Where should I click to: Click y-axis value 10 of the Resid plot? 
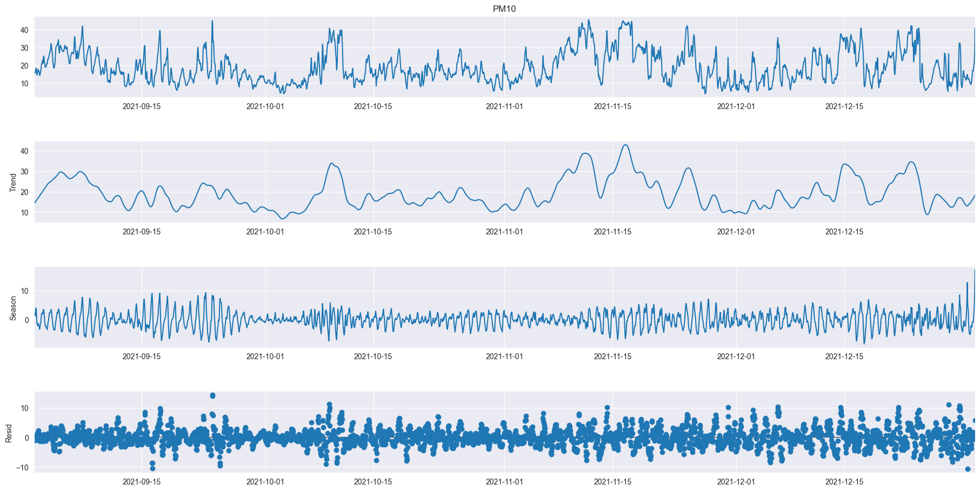24,408
